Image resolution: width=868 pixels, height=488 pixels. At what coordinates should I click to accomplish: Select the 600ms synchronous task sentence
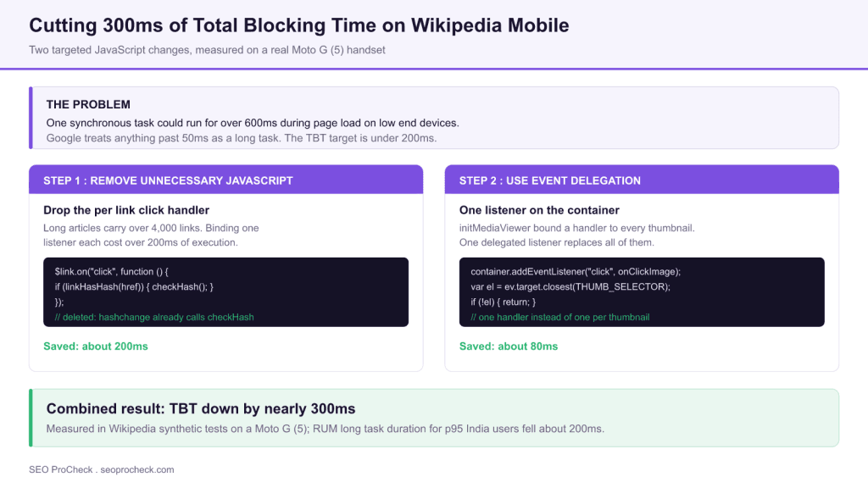pos(253,123)
